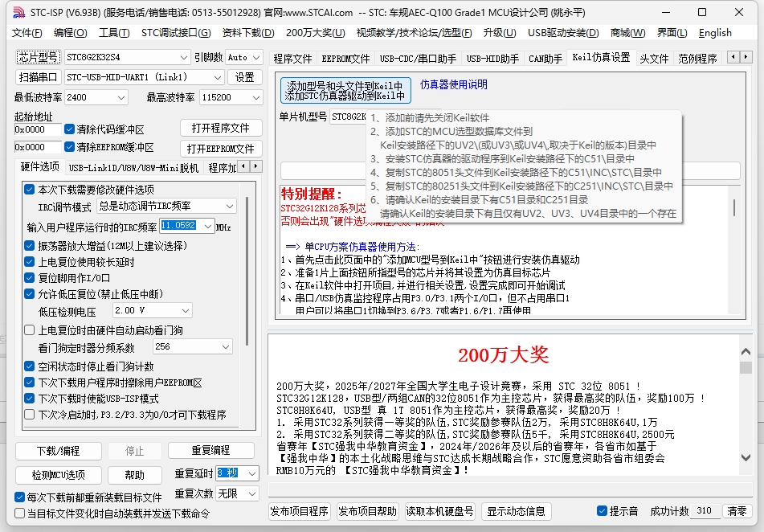Click the 扫描串口 button
The image size is (764, 532).
pos(39,77)
